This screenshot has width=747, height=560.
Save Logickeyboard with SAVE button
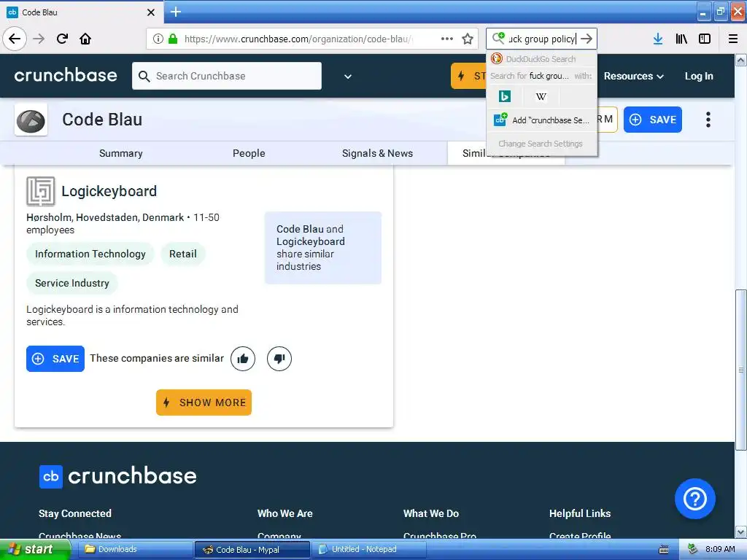55,359
